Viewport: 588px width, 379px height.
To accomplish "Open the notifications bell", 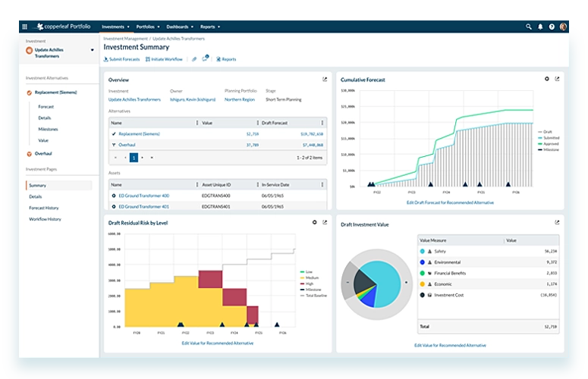I will point(540,27).
